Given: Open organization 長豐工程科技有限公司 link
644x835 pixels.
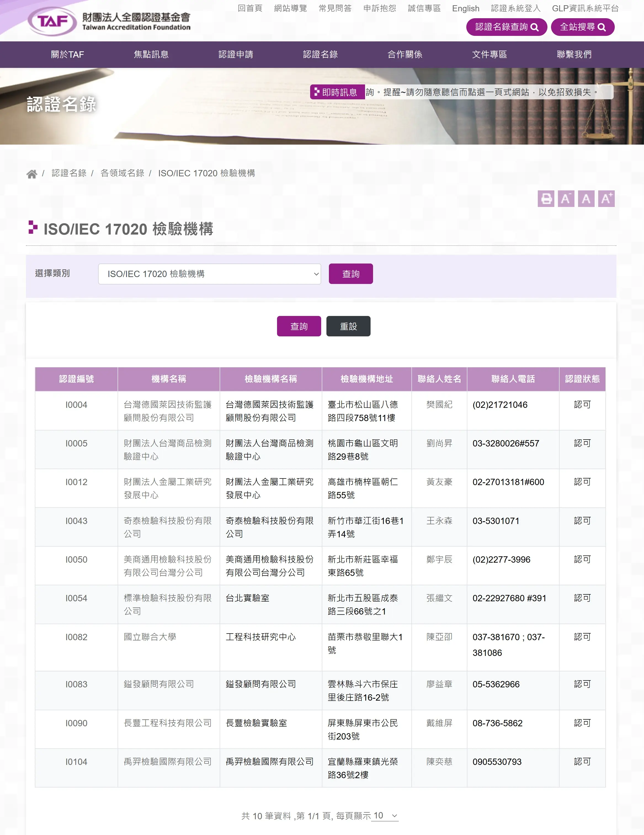Looking at the screenshot, I should pos(167,723).
